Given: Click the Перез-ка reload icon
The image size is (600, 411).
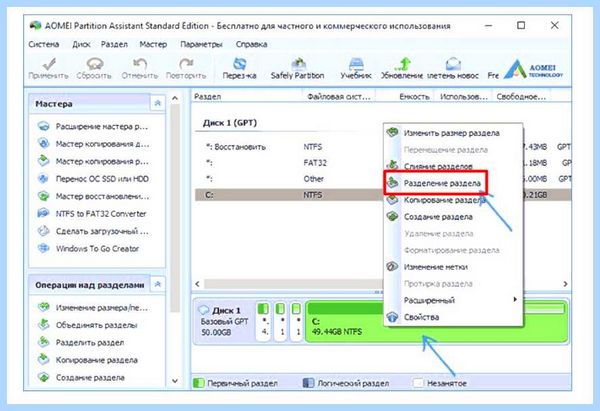Looking at the screenshot, I should (x=240, y=68).
